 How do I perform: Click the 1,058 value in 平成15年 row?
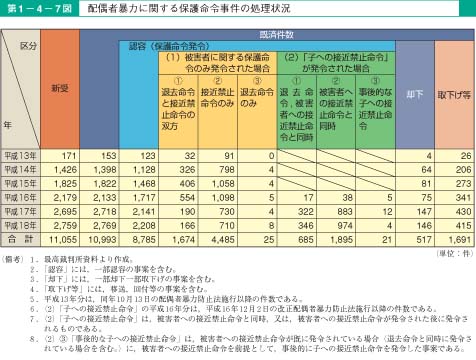(x=223, y=184)
